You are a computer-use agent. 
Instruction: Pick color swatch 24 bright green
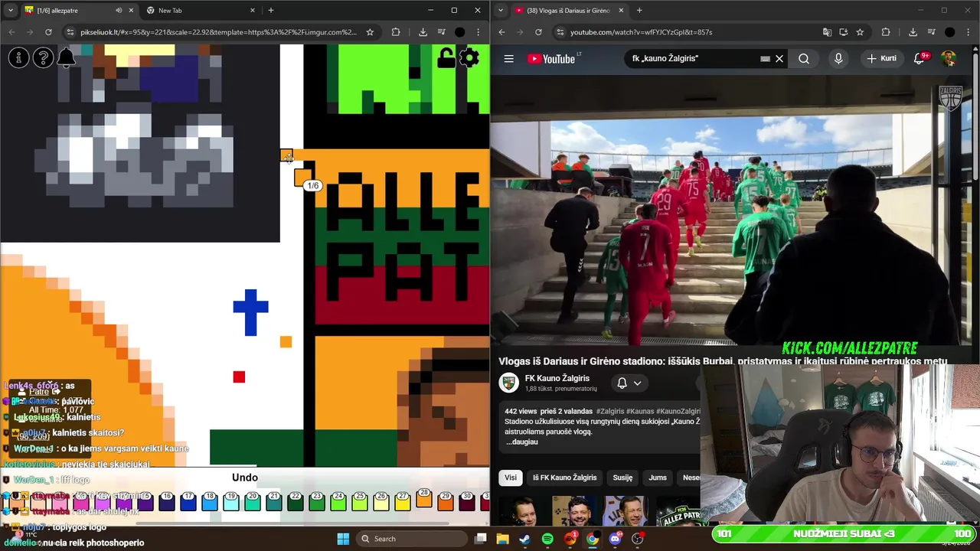point(338,501)
